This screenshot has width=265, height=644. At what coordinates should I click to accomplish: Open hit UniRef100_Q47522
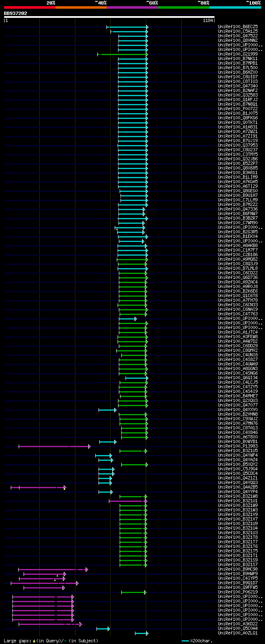click(x=237, y=36)
